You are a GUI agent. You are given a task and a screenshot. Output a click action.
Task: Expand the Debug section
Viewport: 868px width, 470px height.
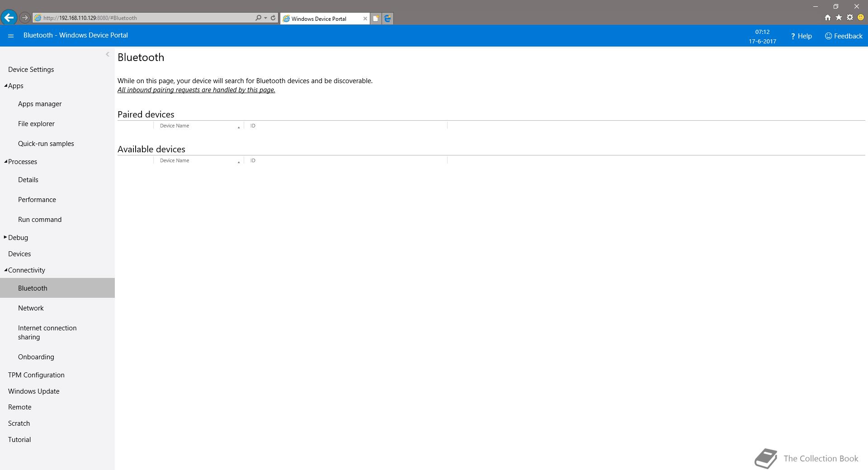tap(5, 237)
